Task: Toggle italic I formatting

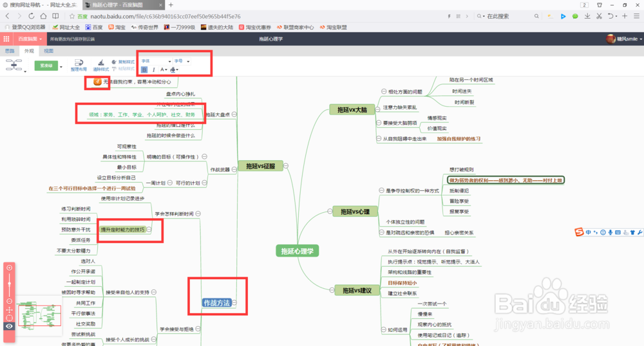Action: (x=154, y=69)
